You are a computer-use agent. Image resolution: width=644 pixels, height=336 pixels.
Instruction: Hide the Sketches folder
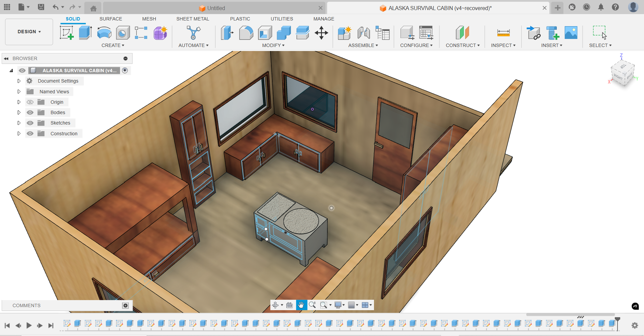[30, 123]
